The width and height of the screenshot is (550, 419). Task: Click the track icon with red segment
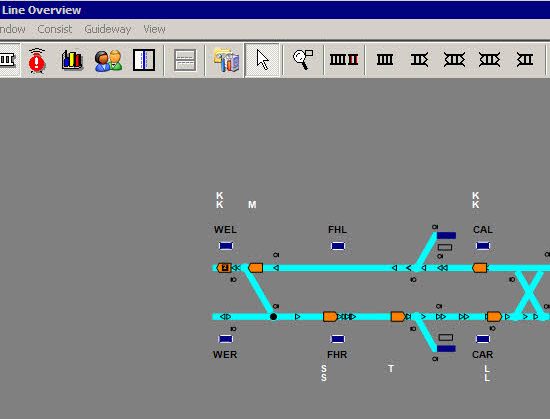[344, 60]
